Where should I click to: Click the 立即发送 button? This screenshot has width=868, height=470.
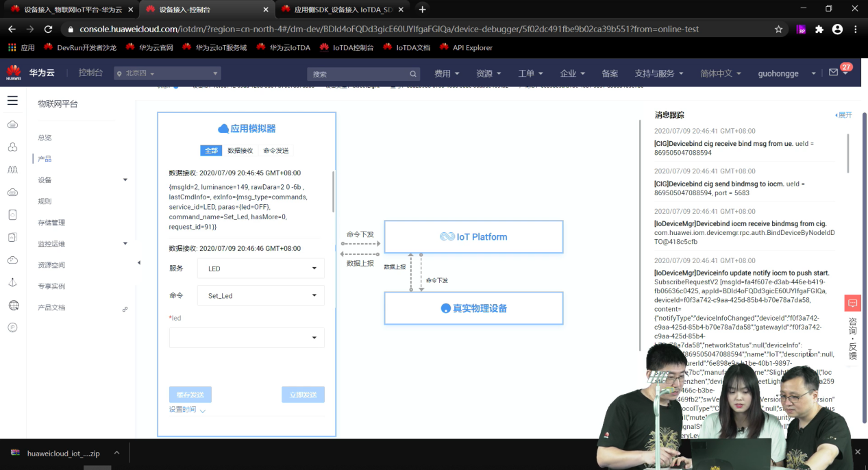(x=303, y=395)
